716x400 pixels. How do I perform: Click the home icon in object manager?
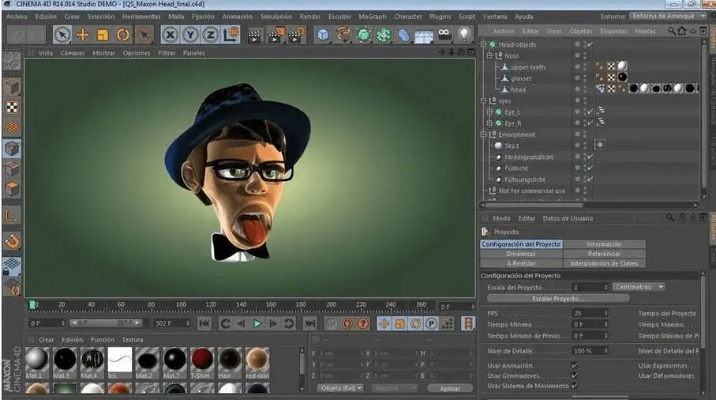coord(682,31)
